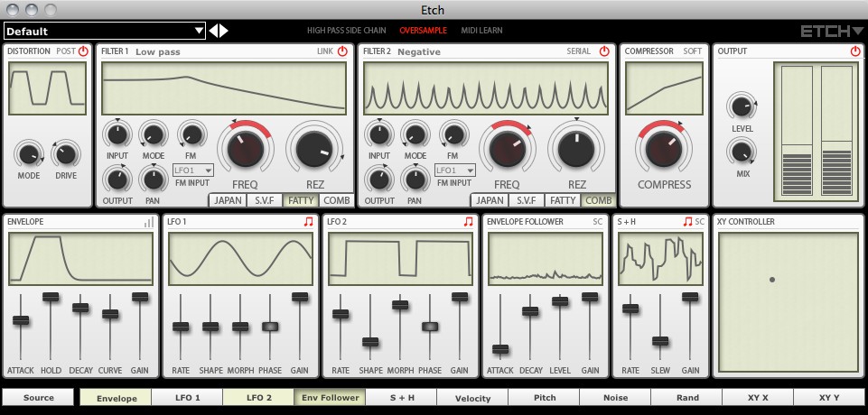
Task: Click the Filter 2 REZ knob
Action: coord(576,149)
